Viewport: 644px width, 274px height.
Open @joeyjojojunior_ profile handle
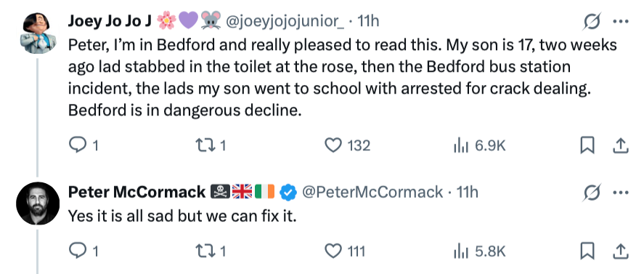coord(285,21)
